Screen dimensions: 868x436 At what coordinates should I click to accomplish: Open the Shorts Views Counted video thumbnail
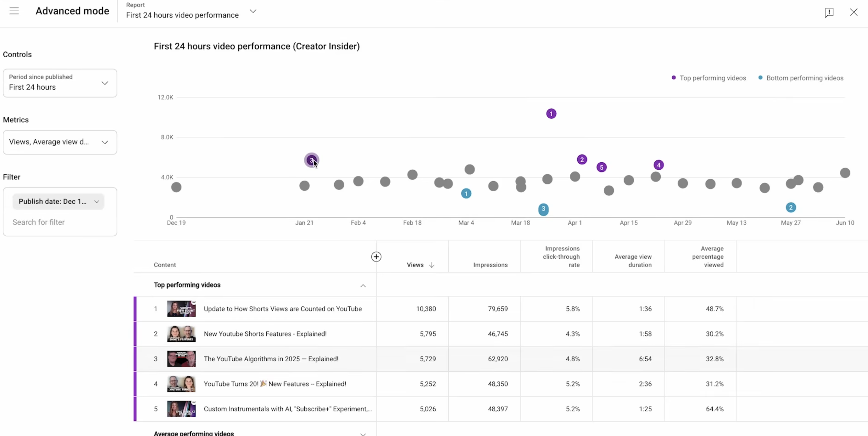(181, 309)
